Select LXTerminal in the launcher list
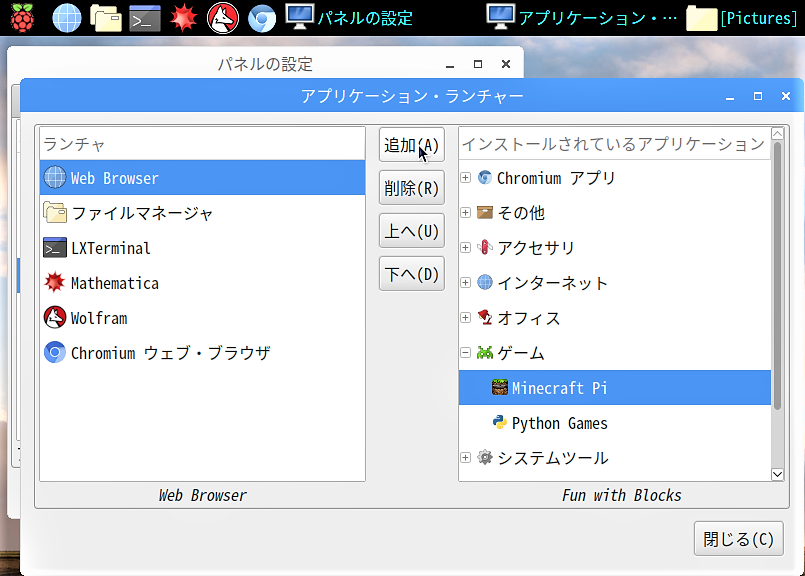The height and width of the screenshot is (576, 805). (202, 247)
